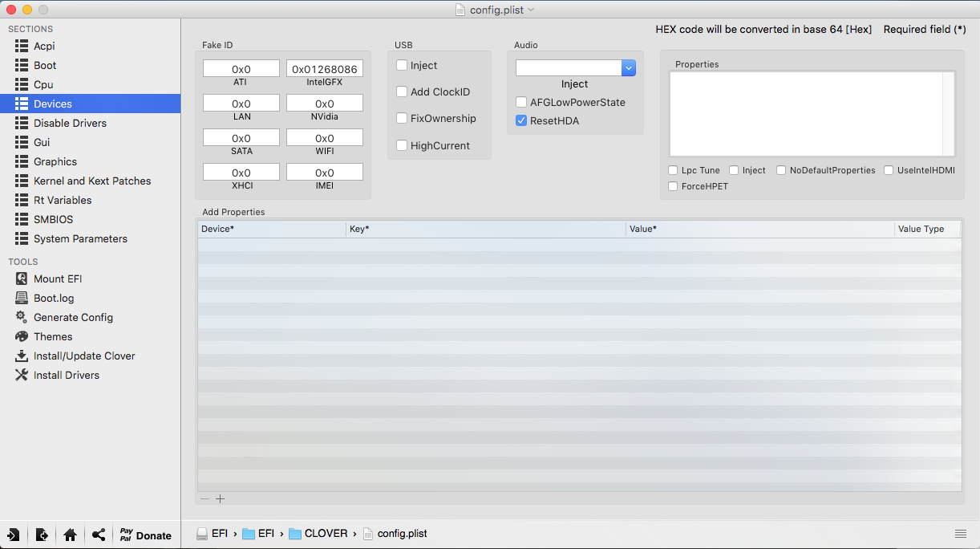Click the NVidia fake ID field

click(325, 104)
